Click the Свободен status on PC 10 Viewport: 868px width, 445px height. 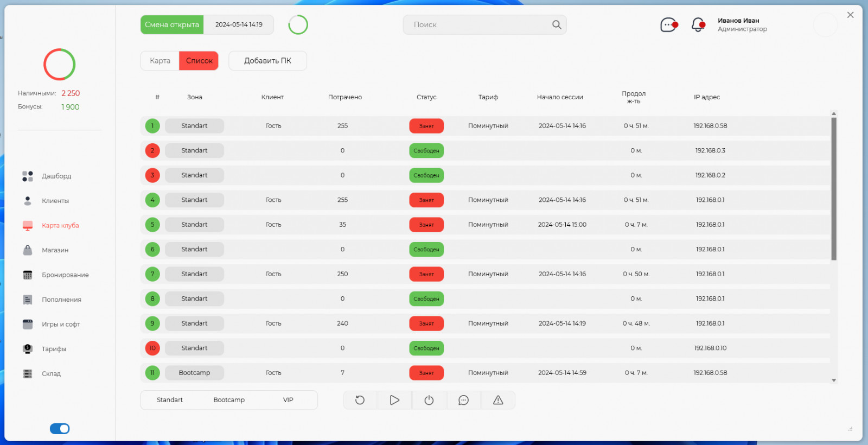(426, 348)
